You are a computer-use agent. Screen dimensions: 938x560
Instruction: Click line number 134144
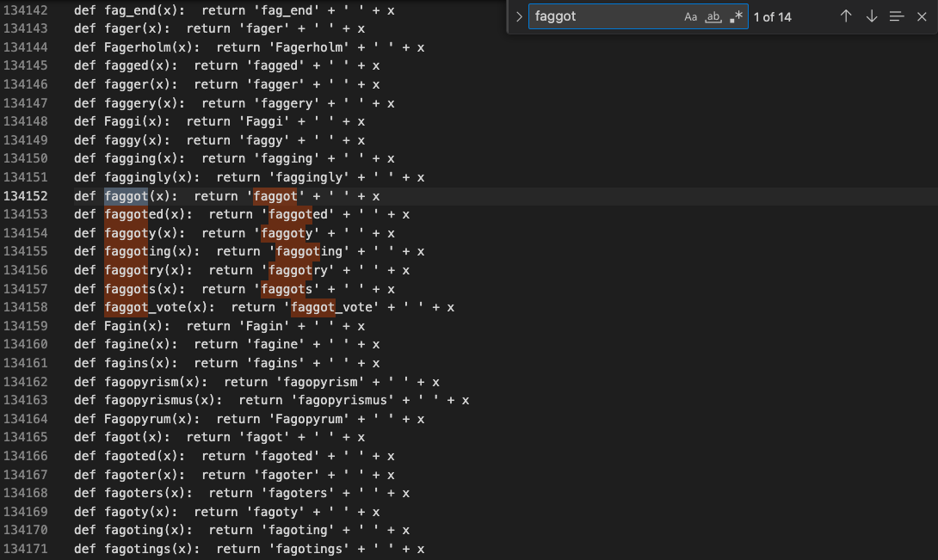pyautogui.click(x=26, y=47)
